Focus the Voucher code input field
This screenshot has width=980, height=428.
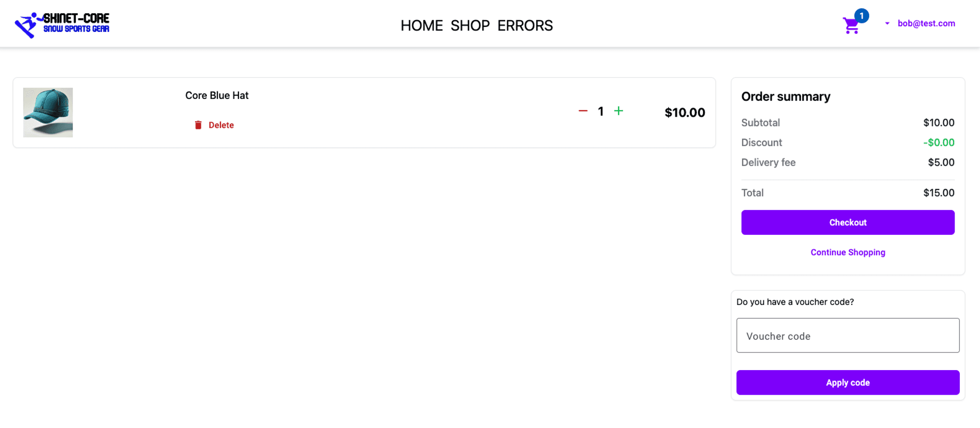click(848, 336)
